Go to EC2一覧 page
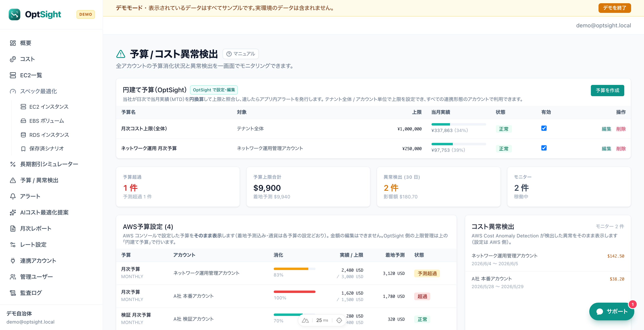 [51, 75]
